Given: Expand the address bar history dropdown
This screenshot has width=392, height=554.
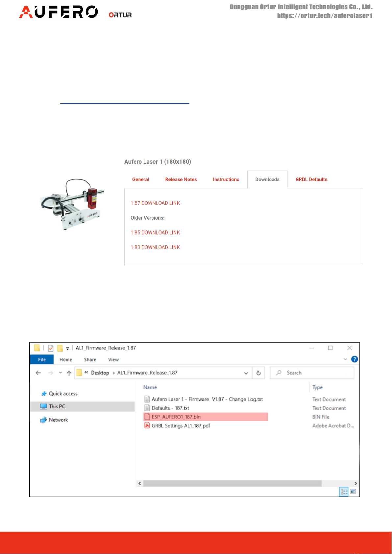Looking at the screenshot, I should [246, 373].
